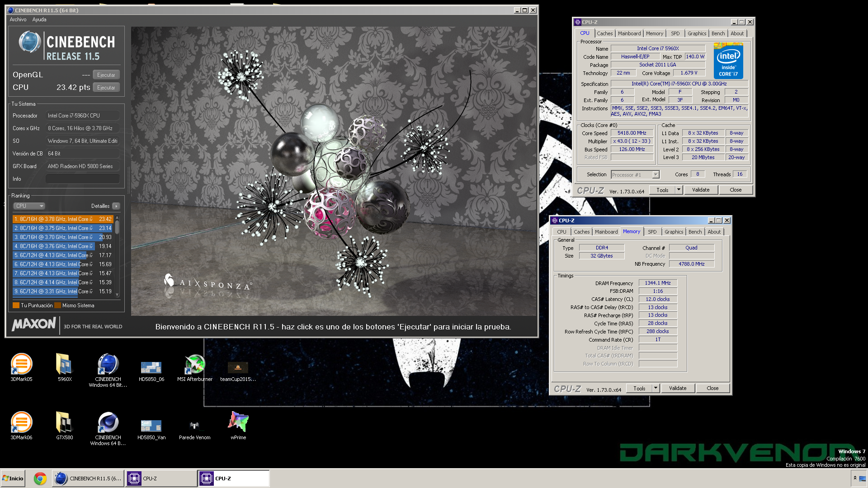Launch CINEBENCH Windows 64 Bit top-row shortcut
The height and width of the screenshot is (488, 868).
(x=108, y=370)
